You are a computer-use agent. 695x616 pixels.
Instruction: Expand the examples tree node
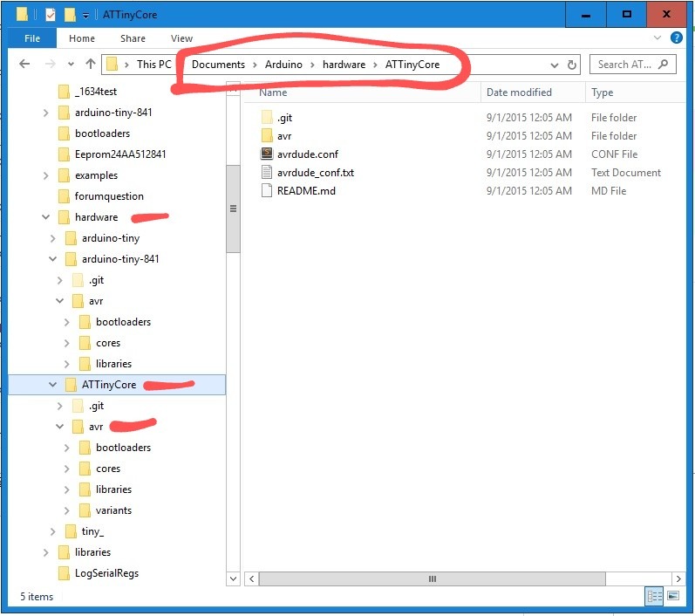(x=45, y=175)
